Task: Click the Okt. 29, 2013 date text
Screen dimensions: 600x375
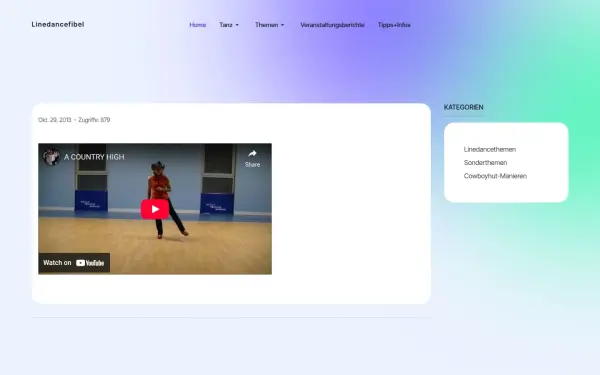Action: pos(55,120)
